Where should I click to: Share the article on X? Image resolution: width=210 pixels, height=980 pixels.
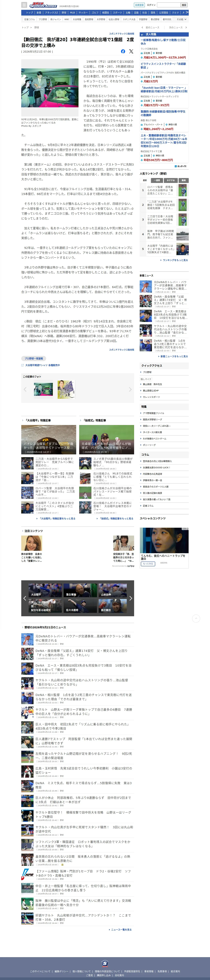131,51
